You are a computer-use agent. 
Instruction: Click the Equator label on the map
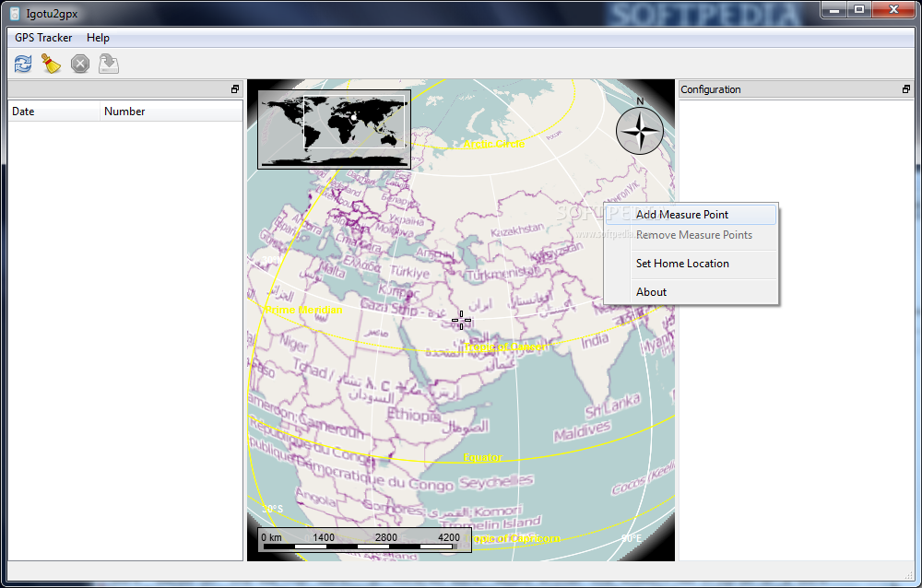[x=483, y=457]
